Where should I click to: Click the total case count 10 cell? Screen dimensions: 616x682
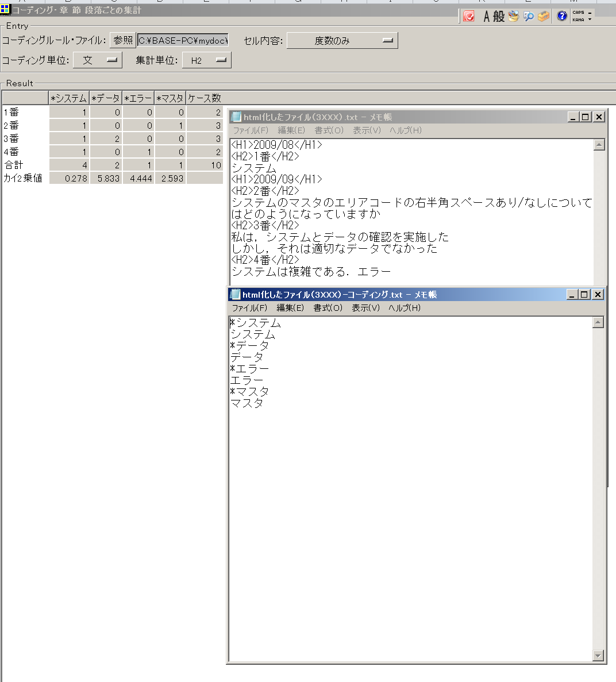pos(205,165)
